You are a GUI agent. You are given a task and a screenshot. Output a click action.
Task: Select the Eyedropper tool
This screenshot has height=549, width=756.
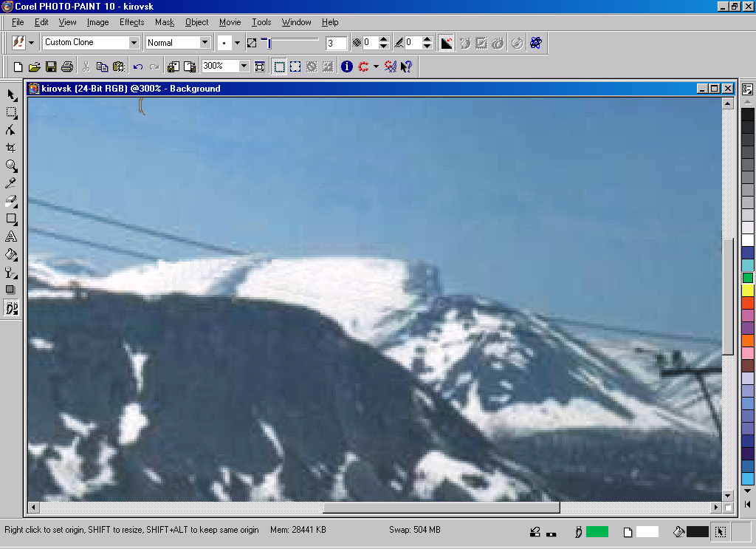click(x=12, y=183)
